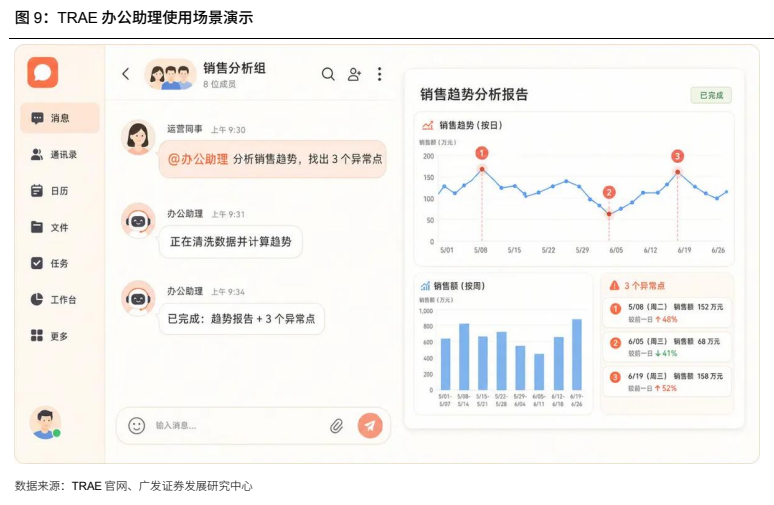
Task: Open the 5/08 (周二) anomaly card
Action: [x=666, y=312]
